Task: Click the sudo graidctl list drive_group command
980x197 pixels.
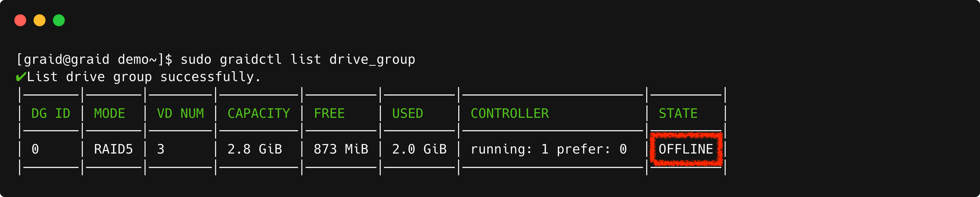Action: [x=298, y=59]
